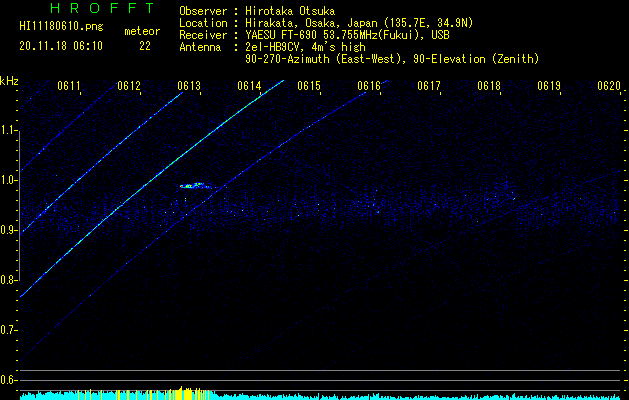The height and width of the screenshot is (400, 629).
Task: Click the azimuth and elevation text line
Action: (392, 59)
